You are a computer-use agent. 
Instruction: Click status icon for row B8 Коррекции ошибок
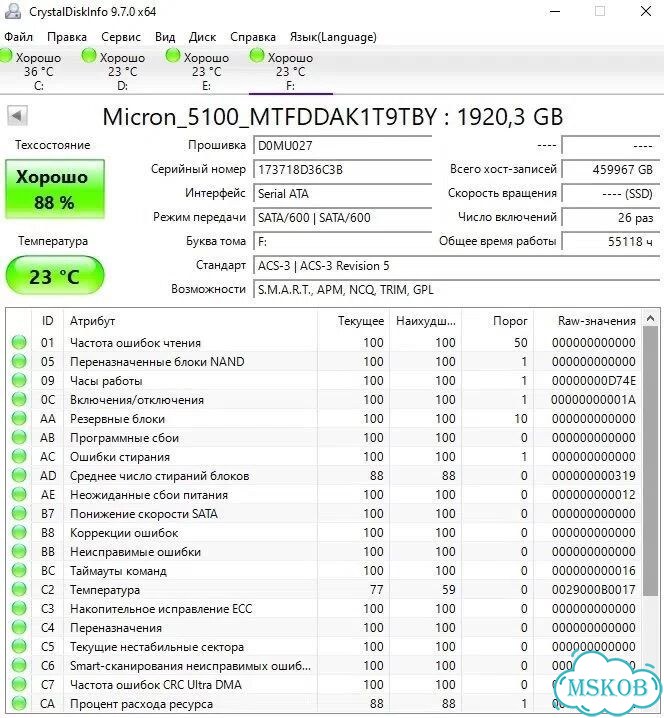19,533
